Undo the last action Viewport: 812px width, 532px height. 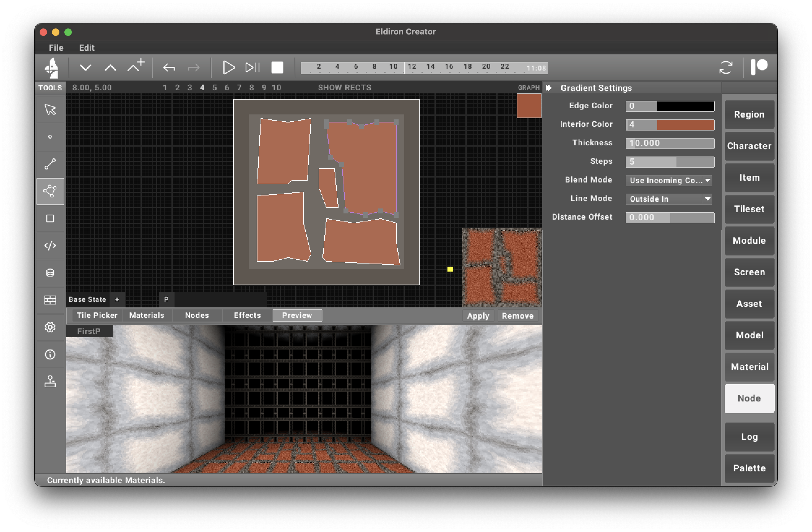tap(169, 68)
